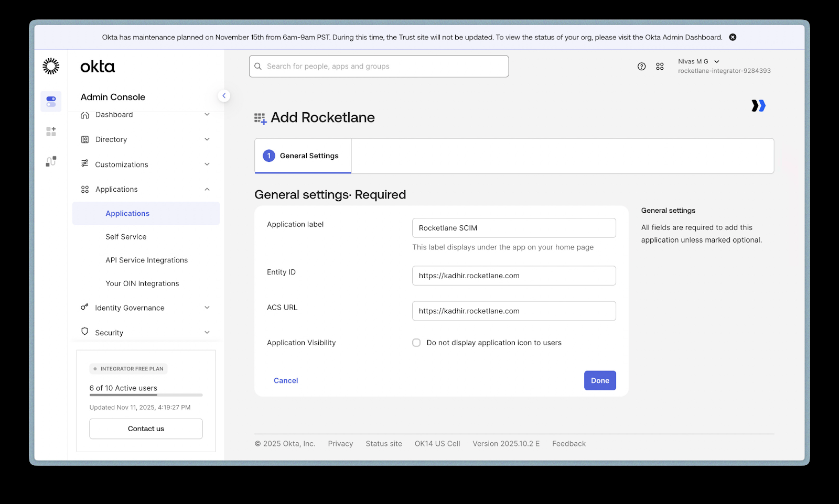The height and width of the screenshot is (504, 839).
Task: Expand the Identity Governance chevron
Action: pyautogui.click(x=207, y=308)
